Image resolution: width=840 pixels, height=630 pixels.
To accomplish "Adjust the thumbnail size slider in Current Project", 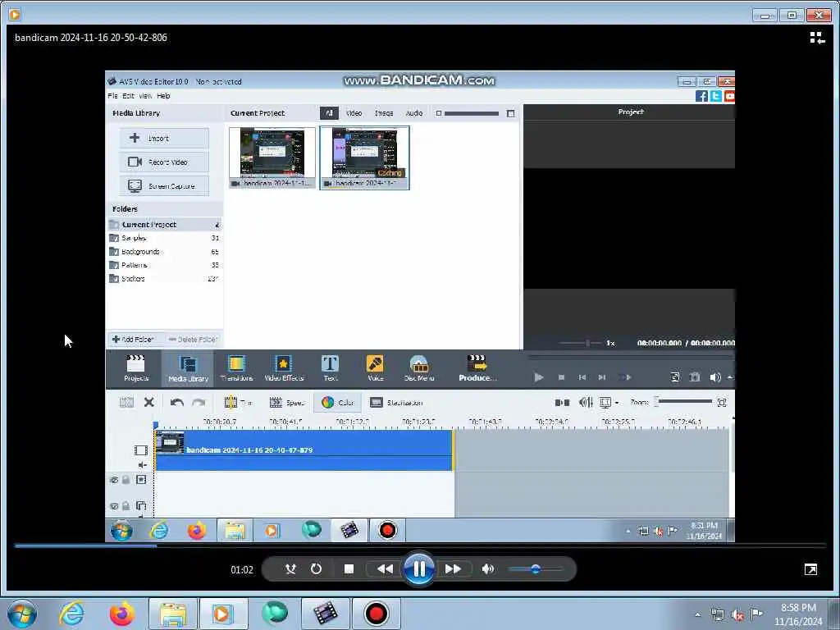I will [472, 113].
